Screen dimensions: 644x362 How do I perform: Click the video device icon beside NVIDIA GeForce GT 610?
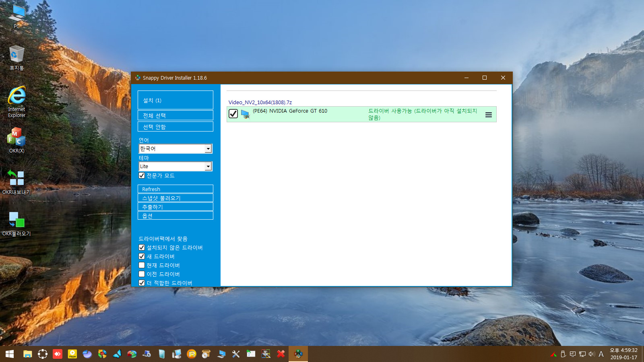[x=245, y=114]
